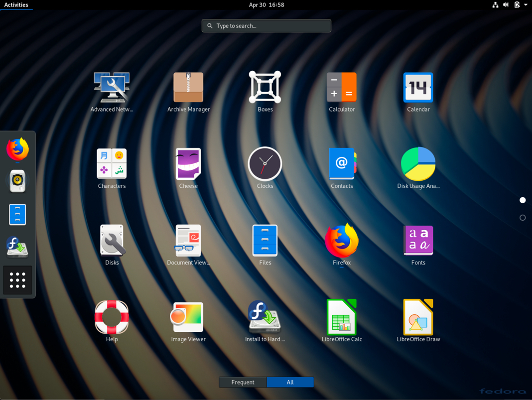Screen dimensions: 532x400
Task: Open Rhythmbox from the dock
Action: click(17, 181)
